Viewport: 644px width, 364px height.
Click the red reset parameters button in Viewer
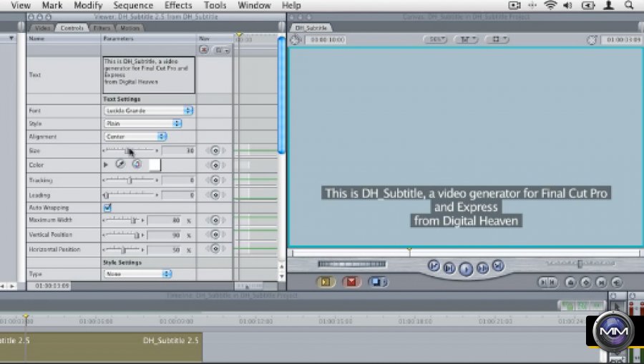pos(204,49)
